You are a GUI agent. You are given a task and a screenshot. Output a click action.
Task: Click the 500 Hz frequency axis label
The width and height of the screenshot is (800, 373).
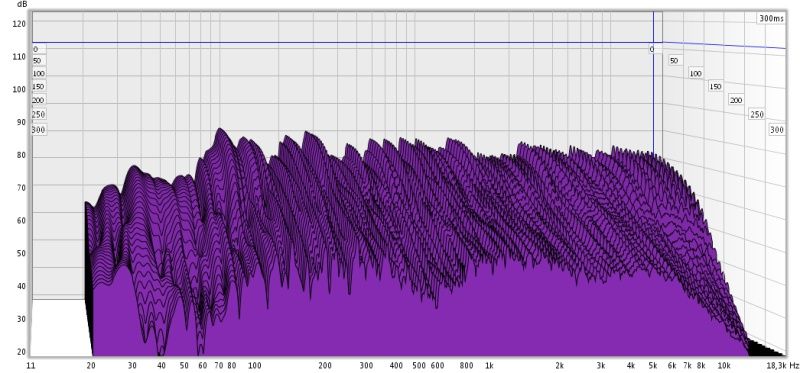click(419, 365)
